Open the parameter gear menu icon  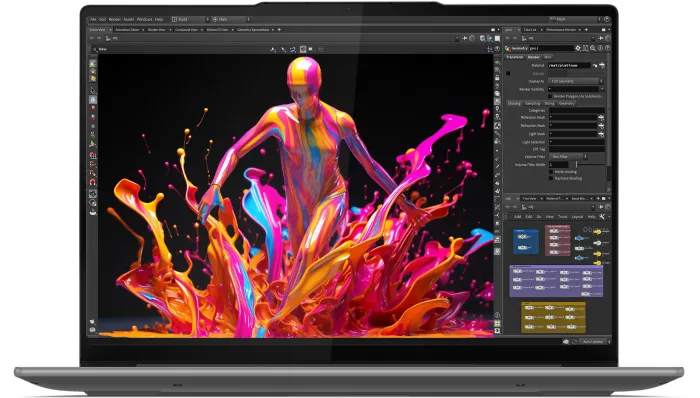pos(578,48)
